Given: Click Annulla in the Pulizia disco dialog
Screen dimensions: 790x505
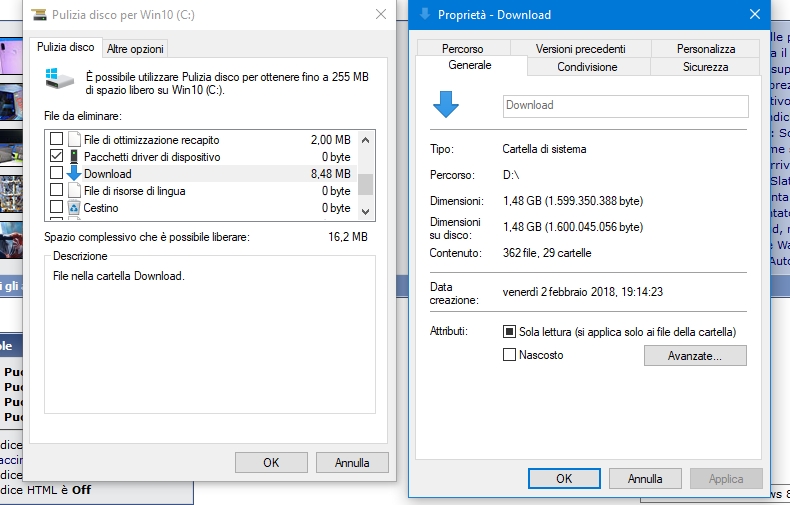Looking at the screenshot, I should (352, 463).
